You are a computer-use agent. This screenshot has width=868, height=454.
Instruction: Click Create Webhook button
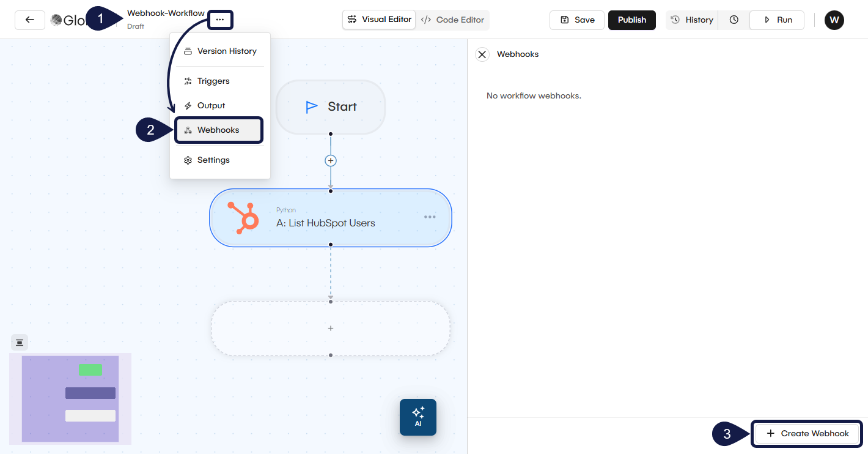[807, 433]
